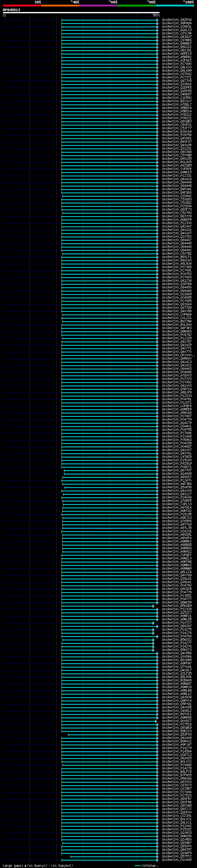
Task: Select the UniRef100_Q9LKI0 label
Action: click(176, 67)
